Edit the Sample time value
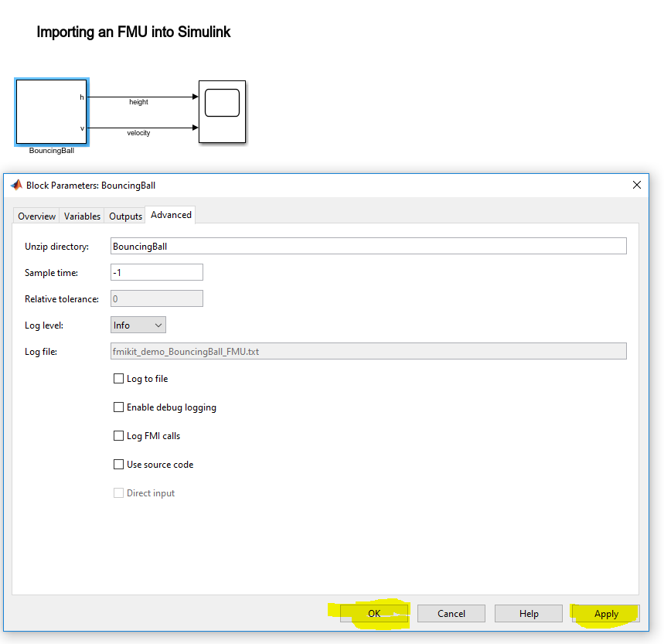 click(155, 271)
